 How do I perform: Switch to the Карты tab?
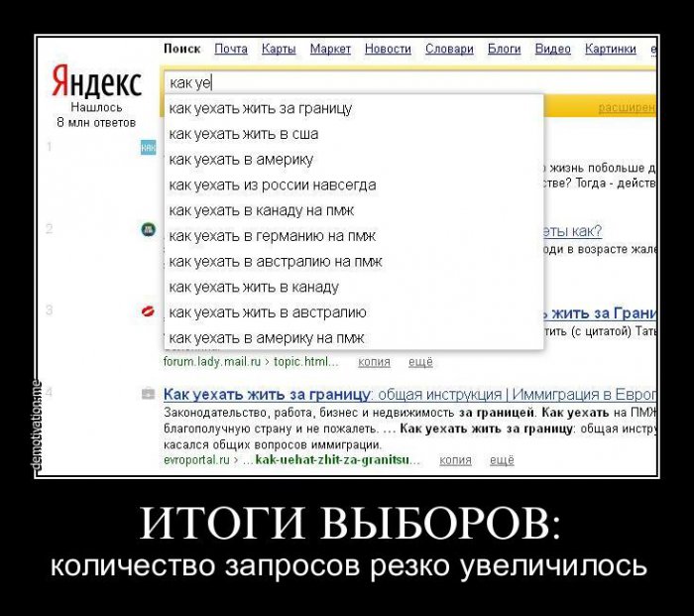(279, 49)
